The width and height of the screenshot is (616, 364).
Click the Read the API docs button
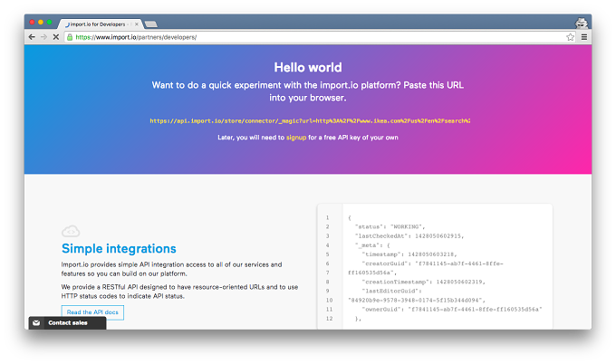92,312
